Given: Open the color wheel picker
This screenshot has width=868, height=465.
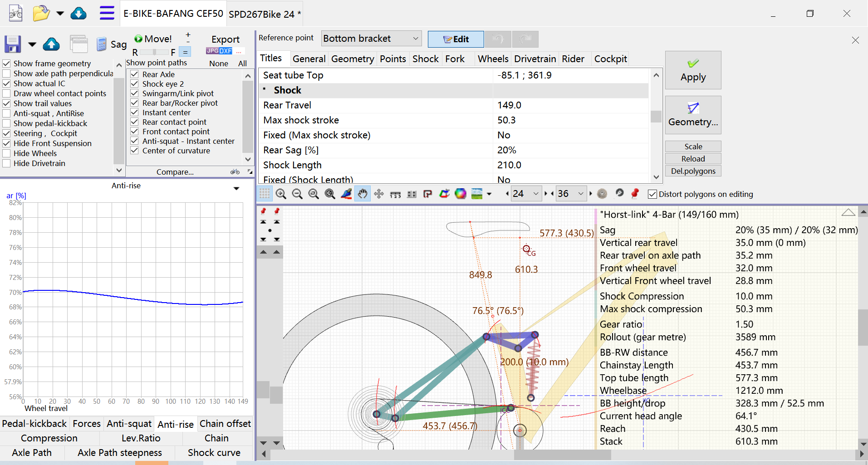Looking at the screenshot, I should [x=461, y=194].
